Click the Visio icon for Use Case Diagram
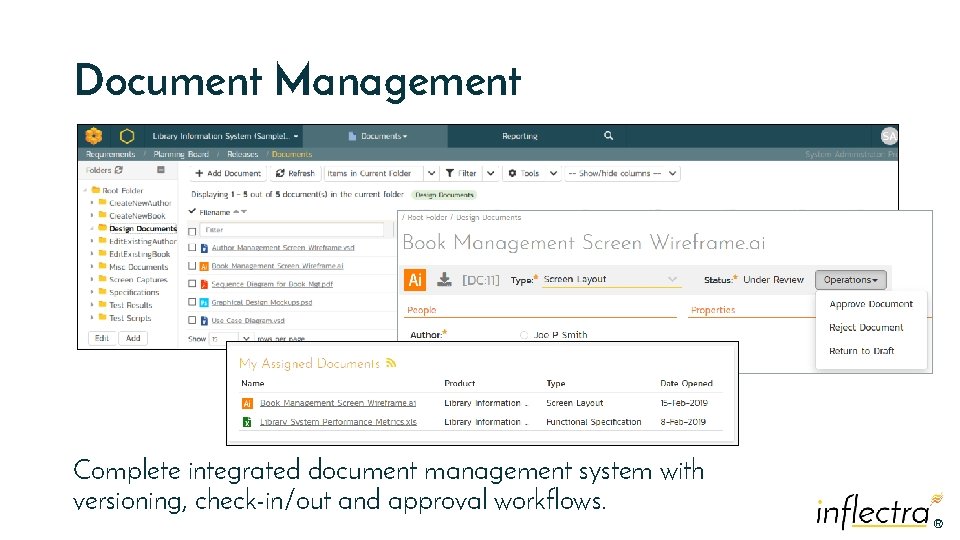960x540 pixels. click(204, 320)
